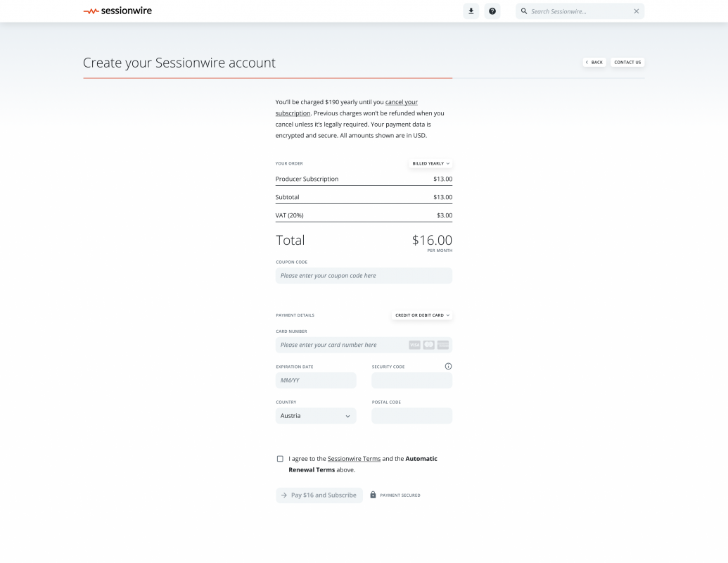Open the help question mark icon
The height and width of the screenshot is (563, 728).
492,11
